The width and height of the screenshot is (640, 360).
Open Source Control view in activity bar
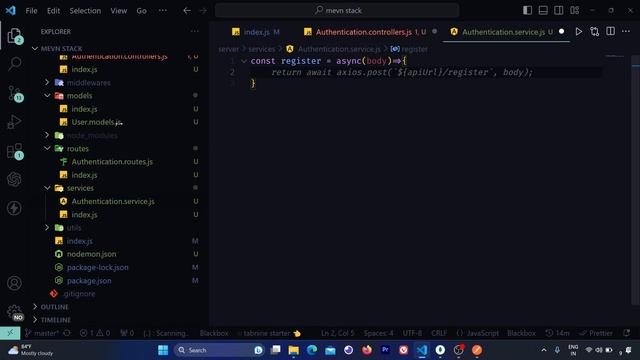pos(15,93)
